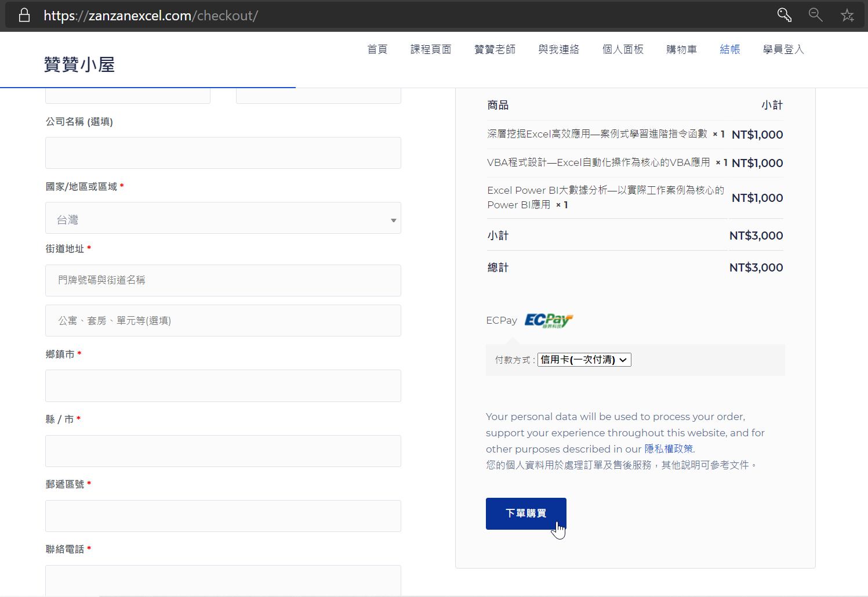Click the last name field next to it
Image resolution: width=868 pixels, height=597 pixels.
tap(318, 96)
